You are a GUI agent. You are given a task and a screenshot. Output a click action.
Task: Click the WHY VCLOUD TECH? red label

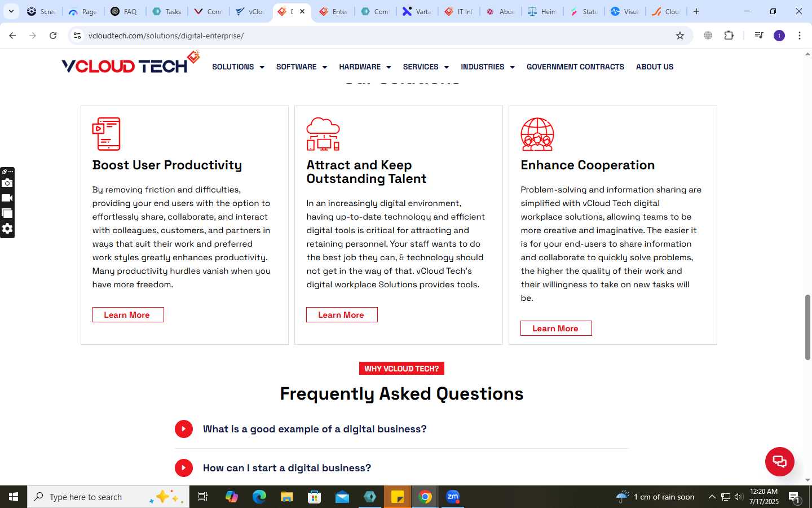click(401, 369)
